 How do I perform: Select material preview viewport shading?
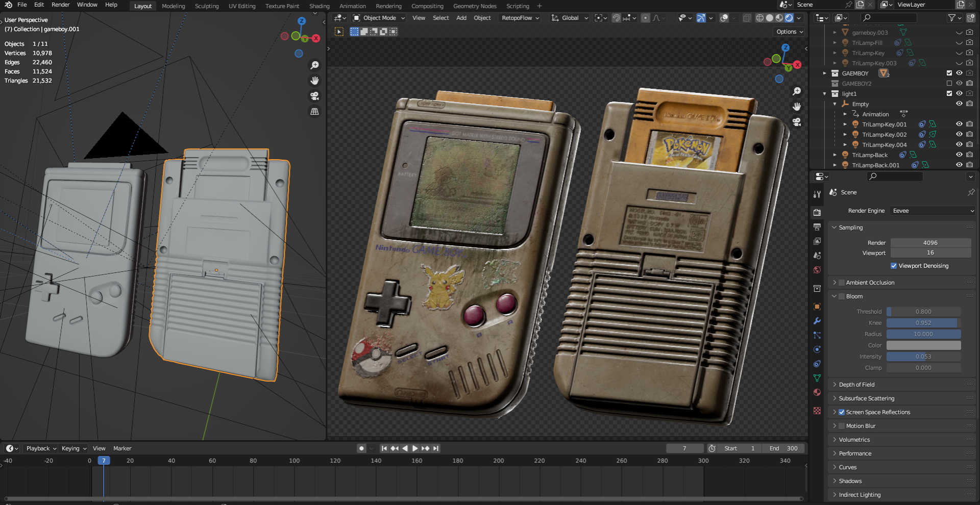[779, 18]
